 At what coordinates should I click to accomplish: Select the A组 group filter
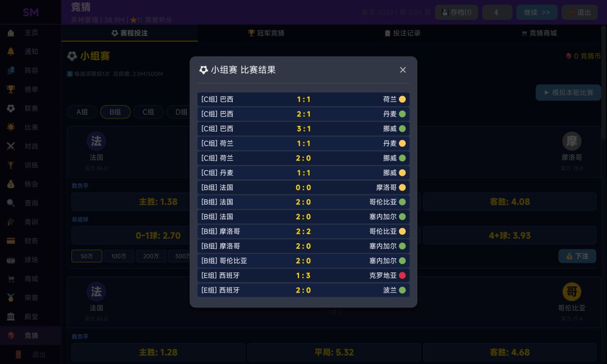click(x=82, y=112)
